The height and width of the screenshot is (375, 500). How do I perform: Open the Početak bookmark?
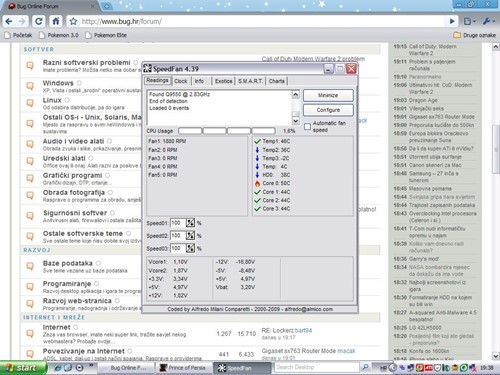[x=18, y=35]
